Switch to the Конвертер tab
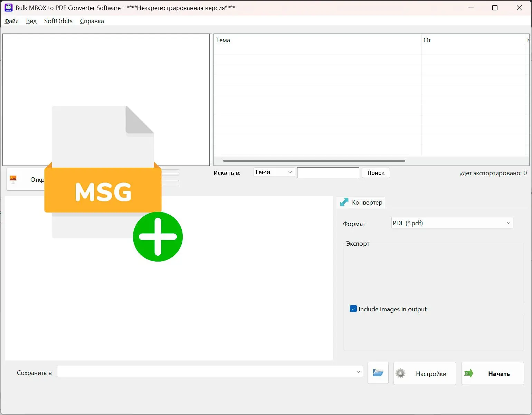This screenshot has width=532, height=415. coord(361,202)
